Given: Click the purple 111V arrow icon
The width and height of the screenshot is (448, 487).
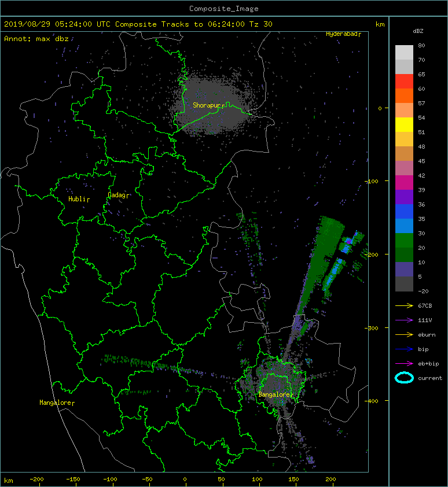Looking at the screenshot, I should [404, 320].
